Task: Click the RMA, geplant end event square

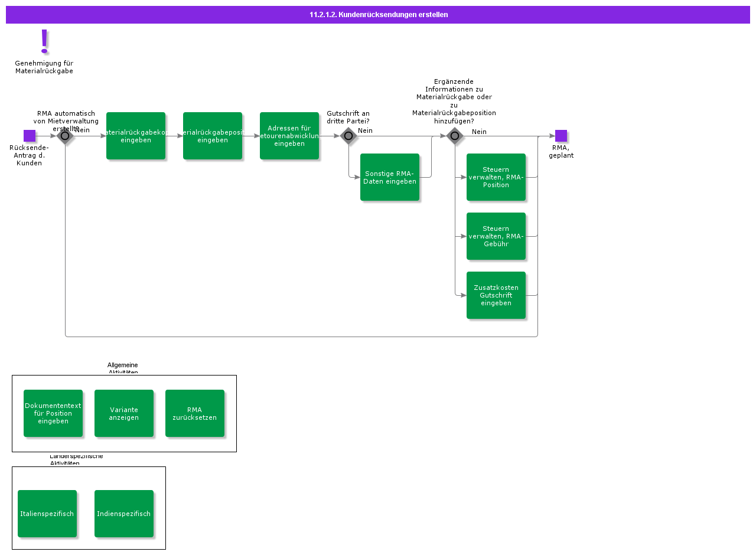Action: [561, 136]
